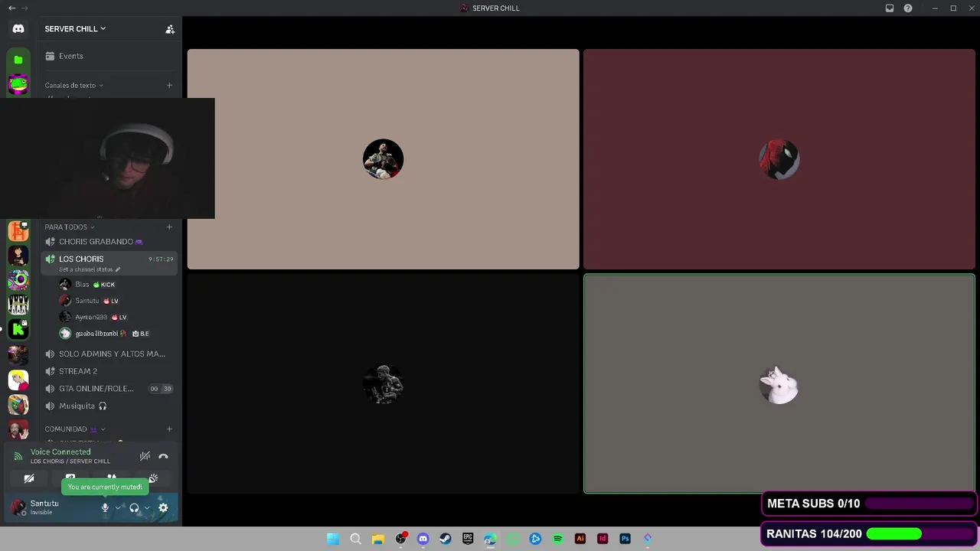Open headphone output options arrow
Image resolution: width=980 pixels, height=551 pixels.
click(x=147, y=507)
